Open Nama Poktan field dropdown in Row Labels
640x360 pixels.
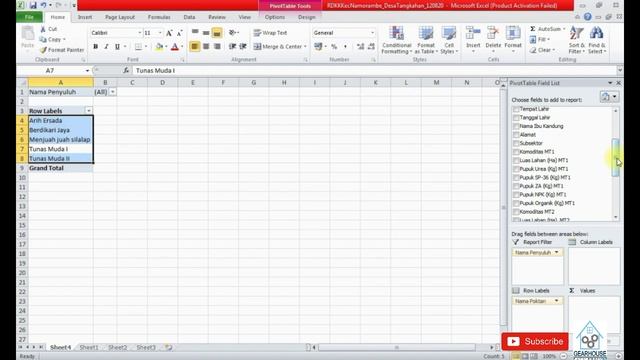coord(556,301)
